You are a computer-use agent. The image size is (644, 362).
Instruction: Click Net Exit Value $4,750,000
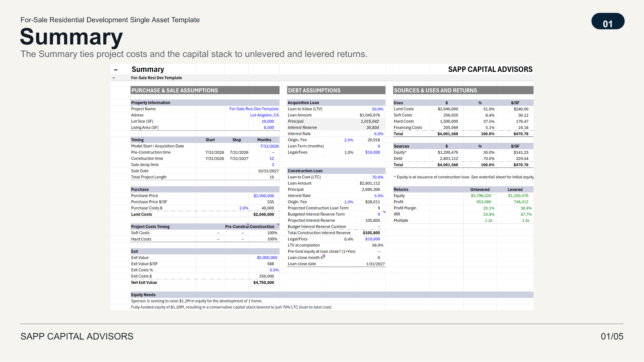263,282
